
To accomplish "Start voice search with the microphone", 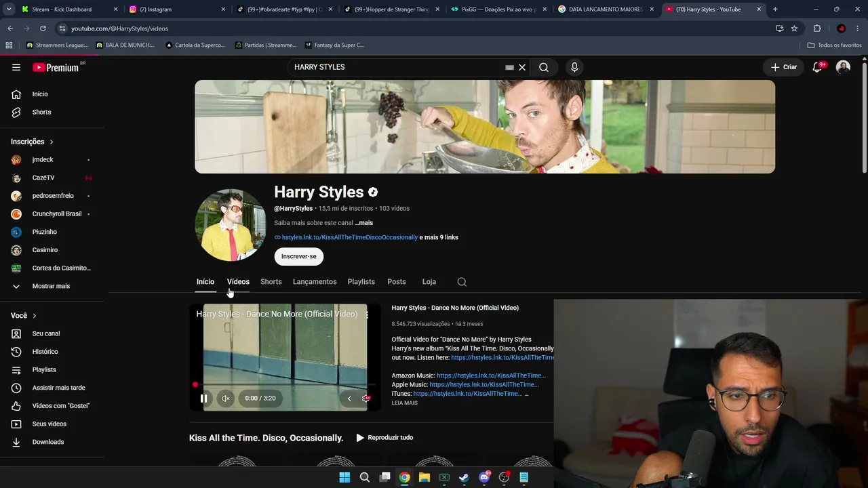I will coord(574,67).
